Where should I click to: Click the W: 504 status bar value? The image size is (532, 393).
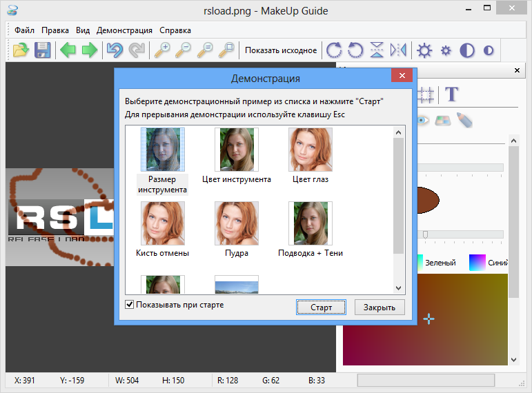(x=127, y=381)
